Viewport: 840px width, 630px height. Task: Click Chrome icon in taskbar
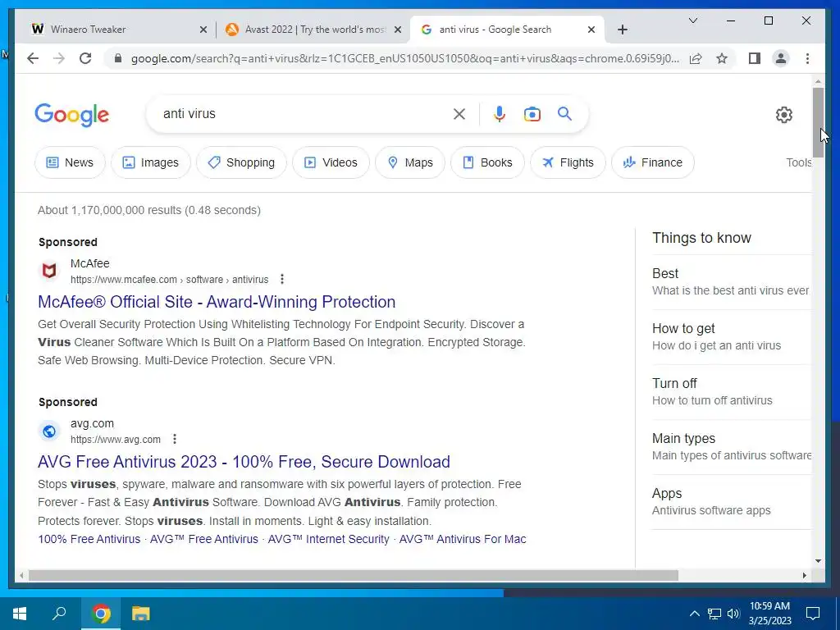[x=101, y=614]
